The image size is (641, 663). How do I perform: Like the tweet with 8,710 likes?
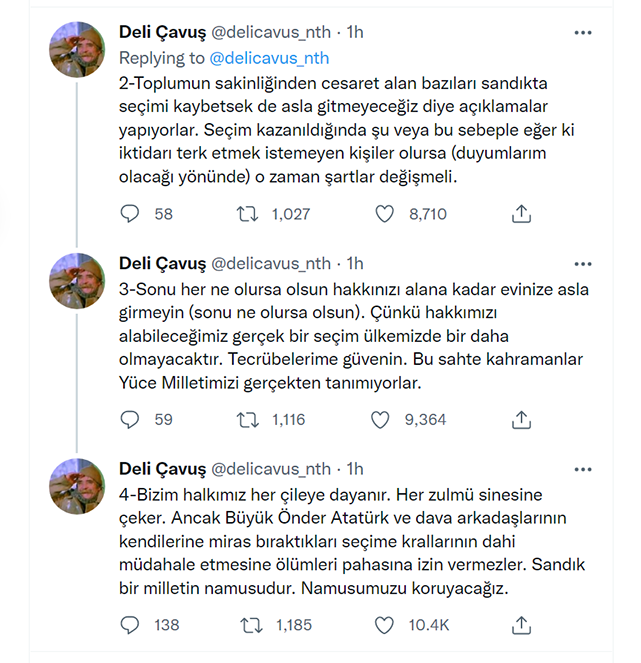[383, 214]
